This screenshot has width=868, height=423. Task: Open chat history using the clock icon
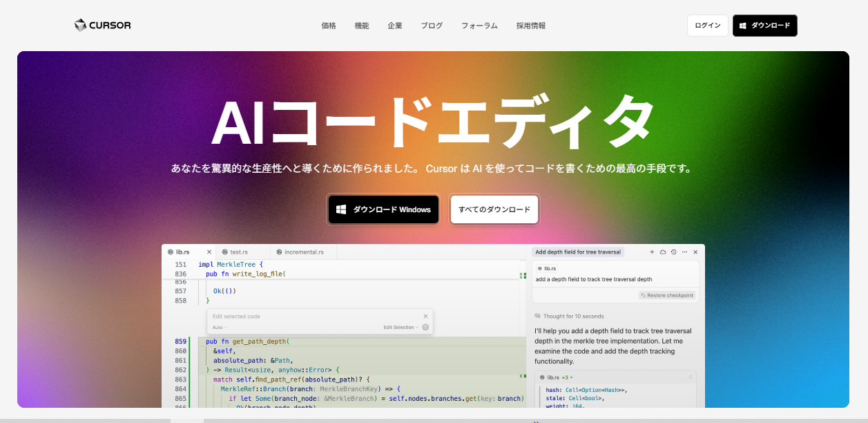coord(673,252)
